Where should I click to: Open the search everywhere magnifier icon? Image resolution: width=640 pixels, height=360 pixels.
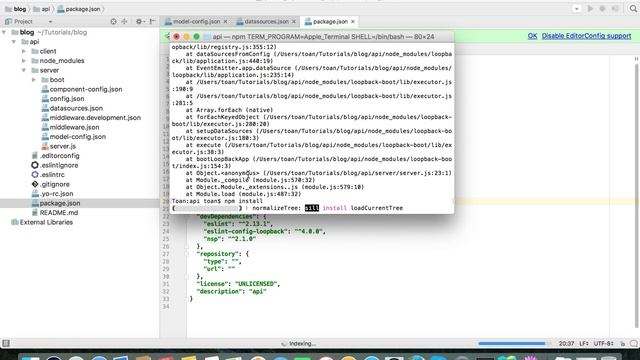pos(633,9)
